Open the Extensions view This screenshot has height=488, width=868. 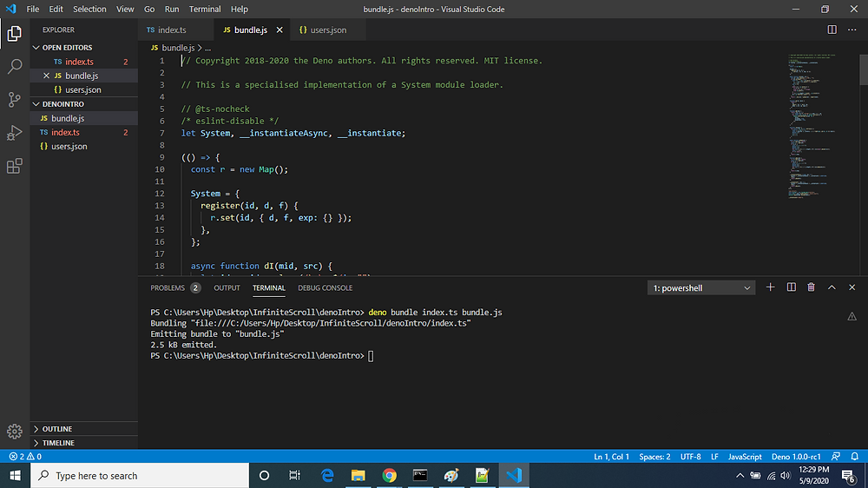15,166
